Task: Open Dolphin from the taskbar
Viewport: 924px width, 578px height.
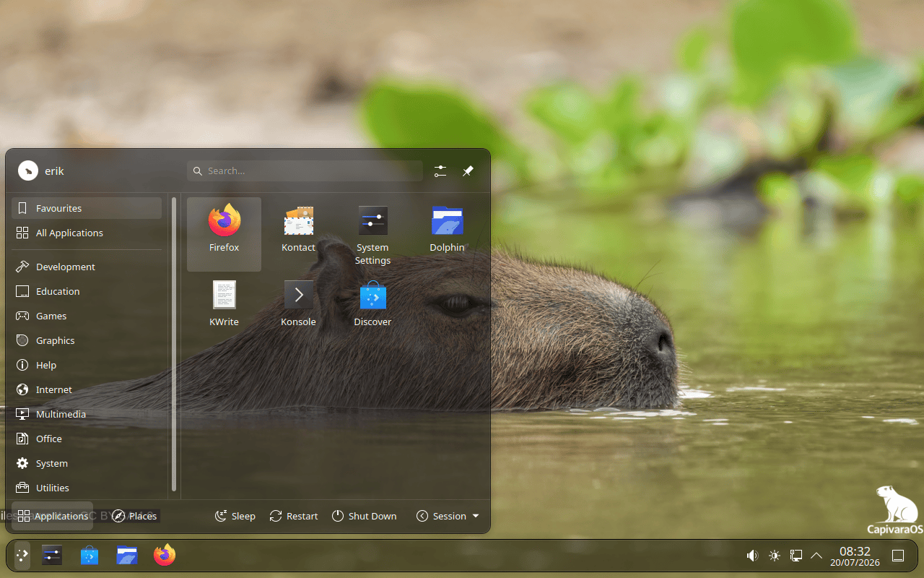Action: point(127,556)
